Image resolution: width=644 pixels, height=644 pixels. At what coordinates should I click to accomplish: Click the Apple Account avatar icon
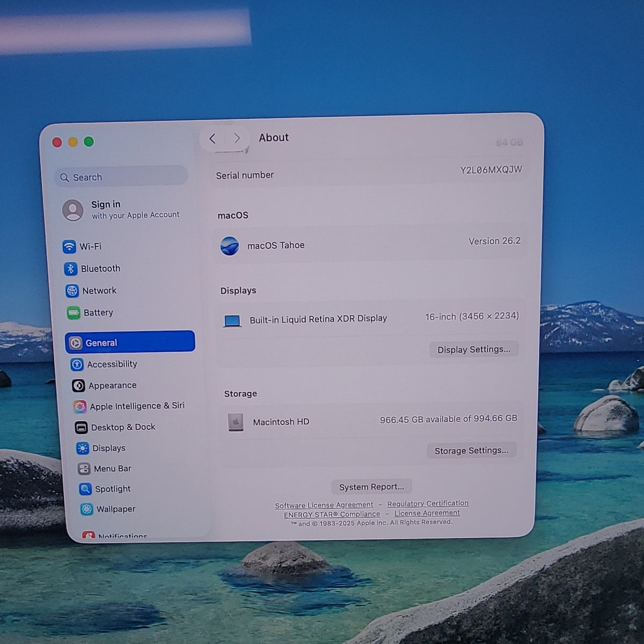coord(72,210)
